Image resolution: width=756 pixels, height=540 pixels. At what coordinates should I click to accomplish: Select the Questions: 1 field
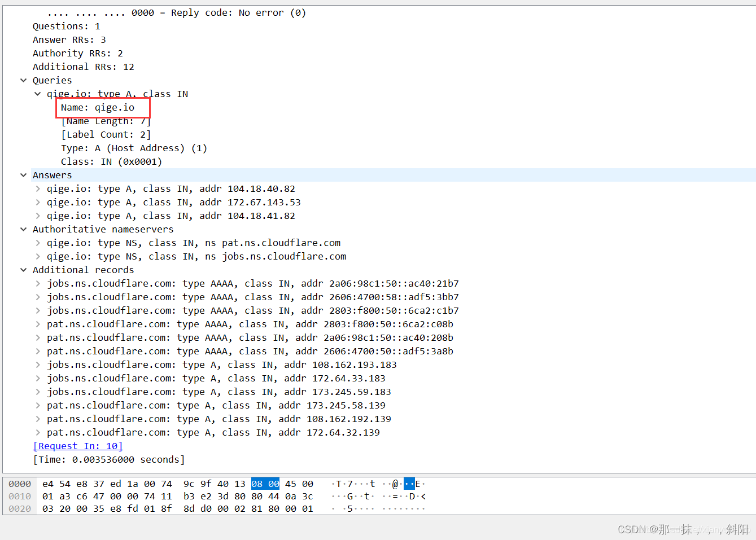pos(67,26)
